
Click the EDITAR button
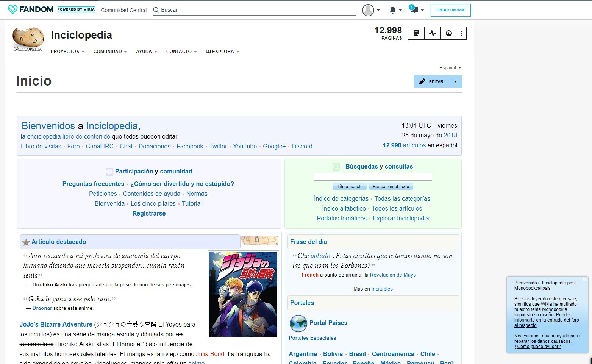tap(431, 81)
